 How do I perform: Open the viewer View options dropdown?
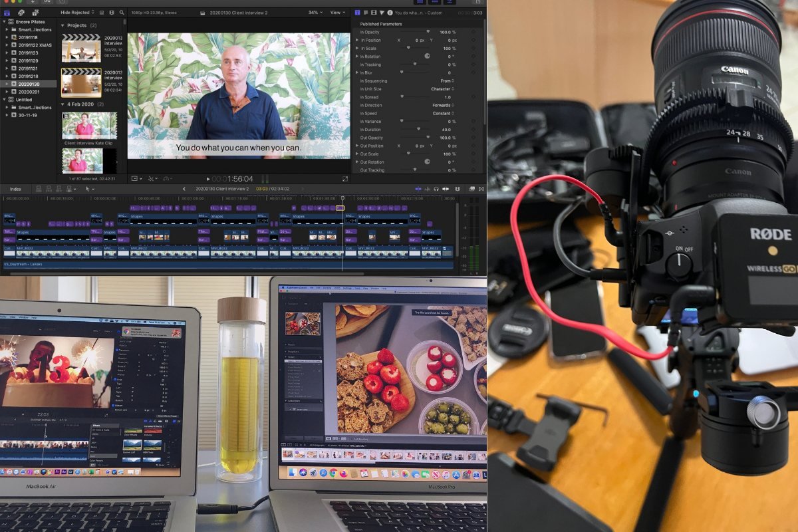pos(338,13)
